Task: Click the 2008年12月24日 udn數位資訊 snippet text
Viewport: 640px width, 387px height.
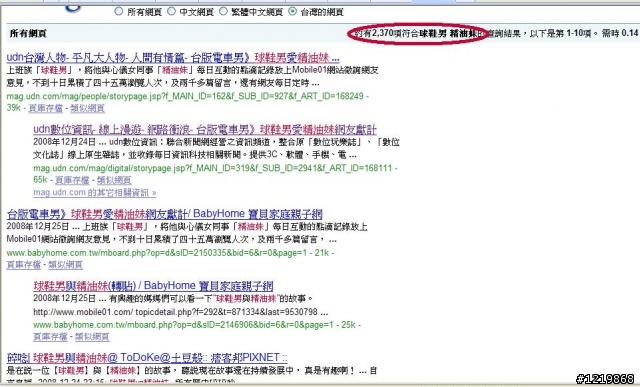Action: click(216, 148)
